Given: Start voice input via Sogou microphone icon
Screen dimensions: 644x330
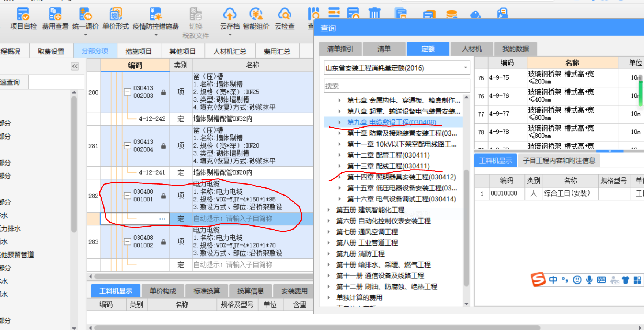Looking at the screenshot, I should pyautogui.click(x=589, y=280).
